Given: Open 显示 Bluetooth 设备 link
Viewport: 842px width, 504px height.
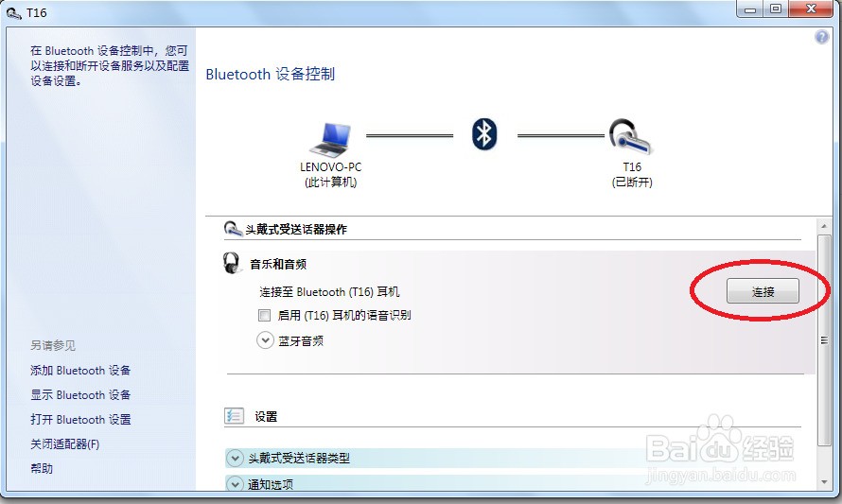Looking at the screenshot, I should coord(80,395).
